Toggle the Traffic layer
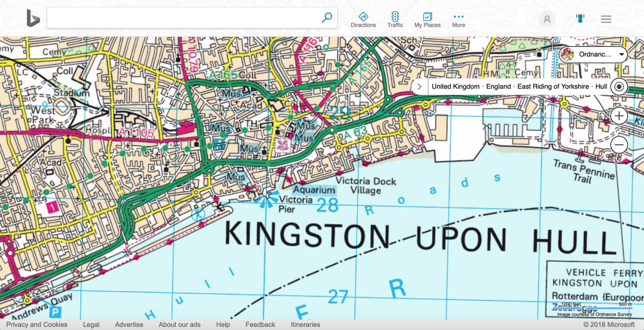Screen dimensions: 644x330 [395, 19]
